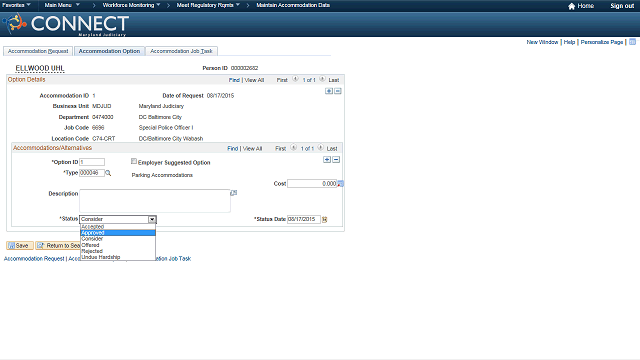Click Parking Accommodations type description

162,175
